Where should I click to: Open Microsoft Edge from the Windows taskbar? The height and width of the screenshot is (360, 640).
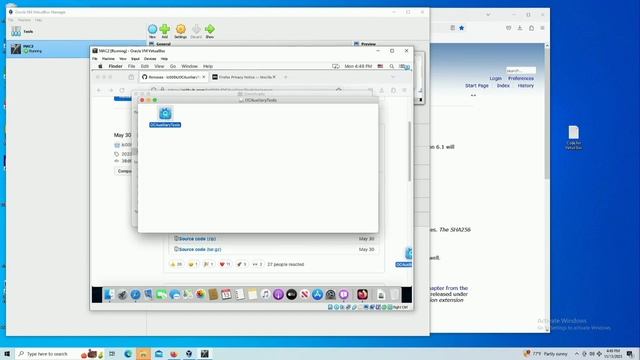coord(128,353)
